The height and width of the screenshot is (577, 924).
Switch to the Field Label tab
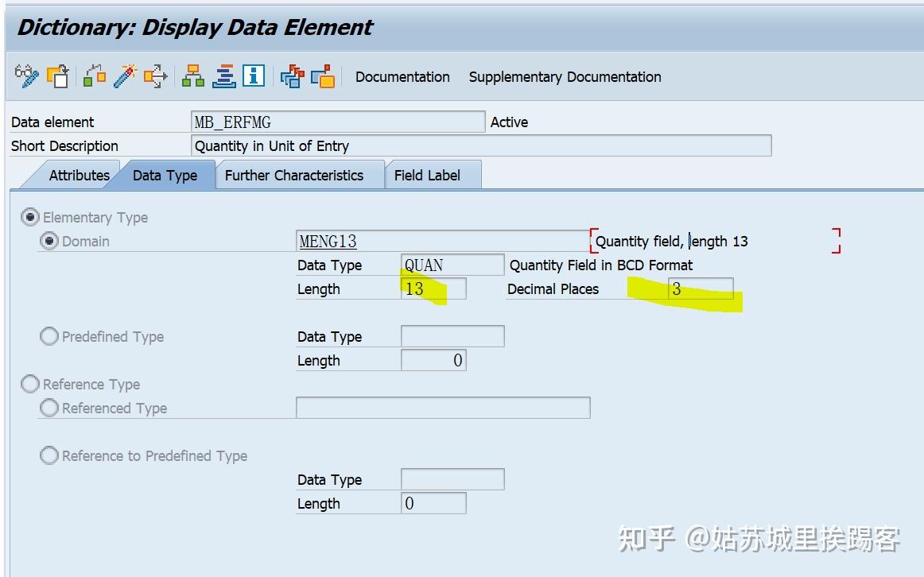click(433, 175)
